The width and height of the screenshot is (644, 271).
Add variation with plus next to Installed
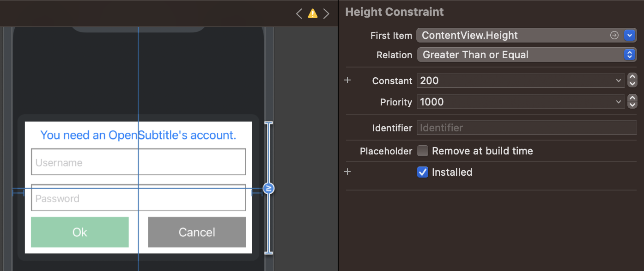[x=348, y=172]
